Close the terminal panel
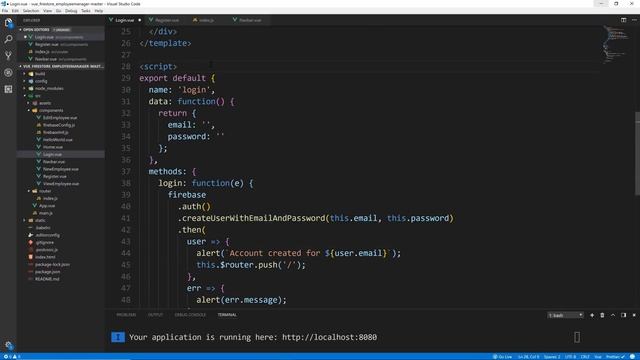 coord(634,315)
